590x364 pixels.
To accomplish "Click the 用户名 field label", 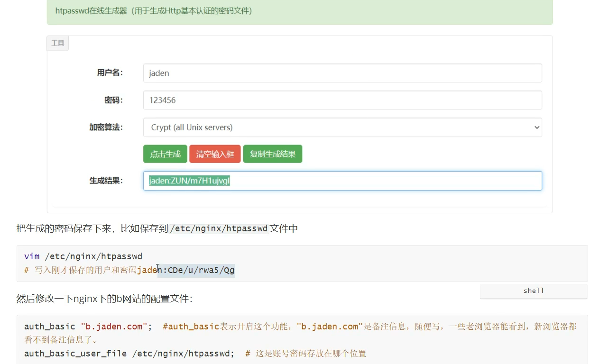I will click(x=110, y=73).
